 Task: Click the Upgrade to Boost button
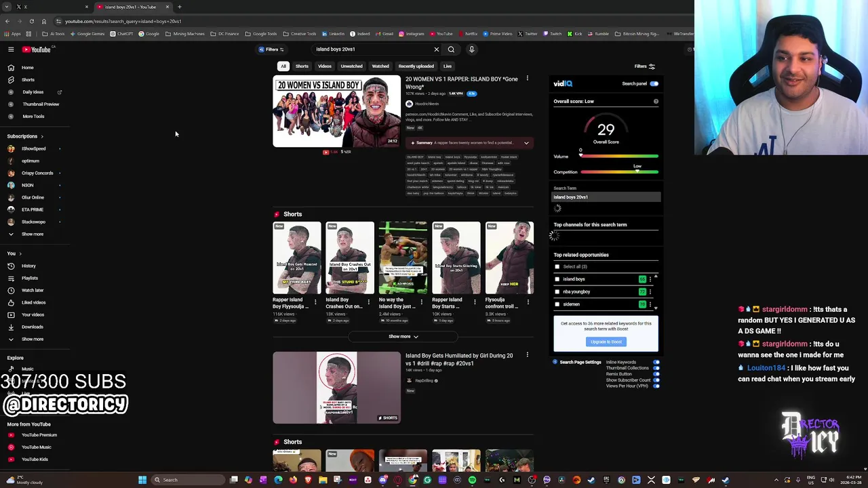[606, 342]
